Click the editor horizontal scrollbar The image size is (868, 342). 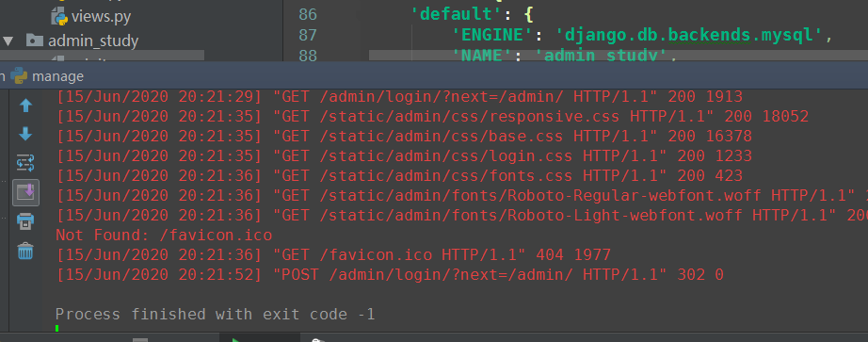(619, 56)
